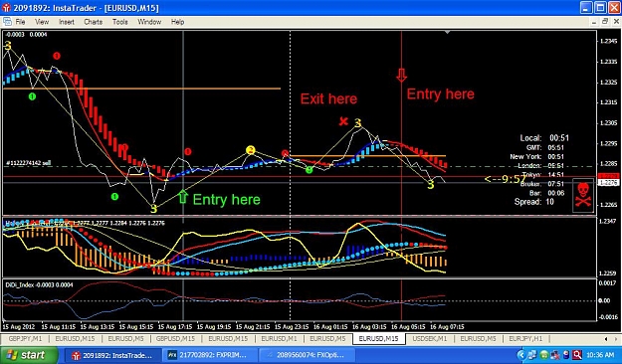Switch to the 2091892: InstaTrader taskbar window
This screenshot has width=622, height=364.
tap(112, 355)
